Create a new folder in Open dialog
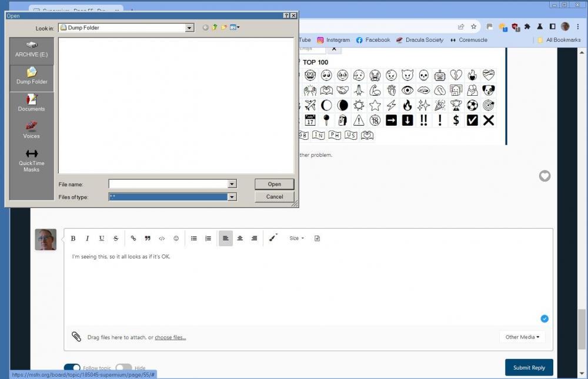Viewport: 588px width, 379px height. (x=224, y=28)
